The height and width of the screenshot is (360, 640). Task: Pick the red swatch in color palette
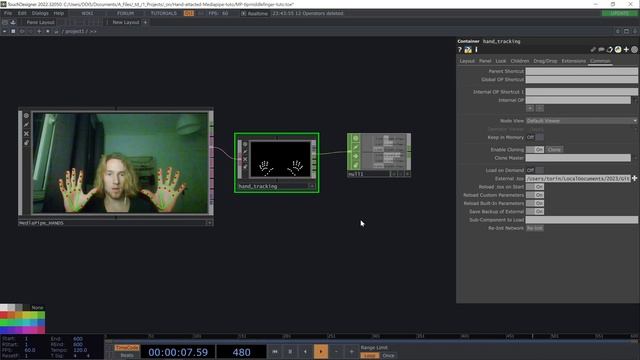(4, 315)
